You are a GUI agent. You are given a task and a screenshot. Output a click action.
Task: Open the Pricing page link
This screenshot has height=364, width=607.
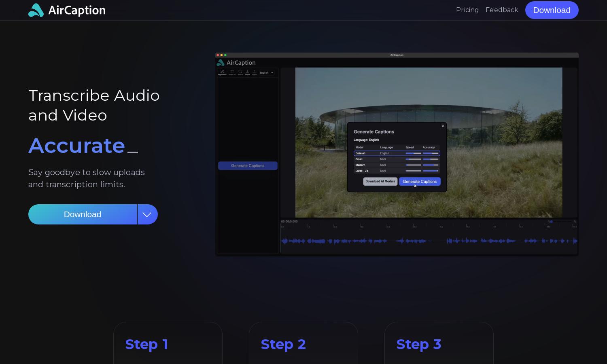(x=467, y=10)
